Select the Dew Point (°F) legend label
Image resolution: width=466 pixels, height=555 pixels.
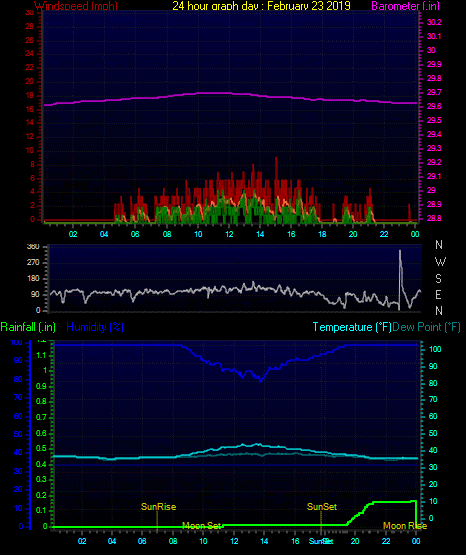[x=426, y=327]
